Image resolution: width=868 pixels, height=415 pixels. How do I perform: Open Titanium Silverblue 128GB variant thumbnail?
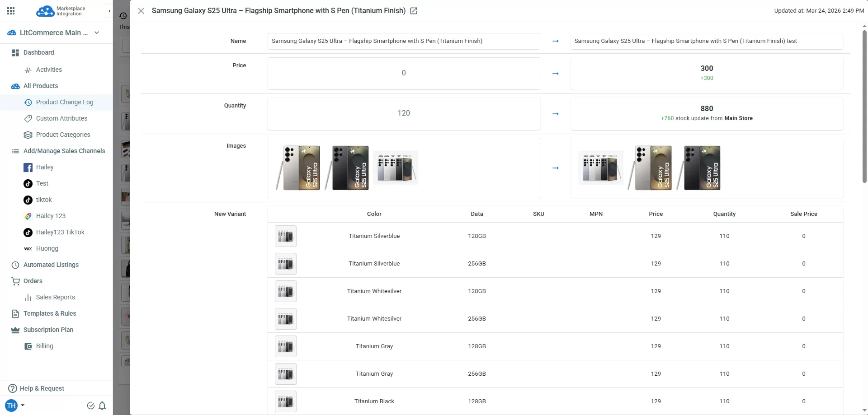click(286, 236)
